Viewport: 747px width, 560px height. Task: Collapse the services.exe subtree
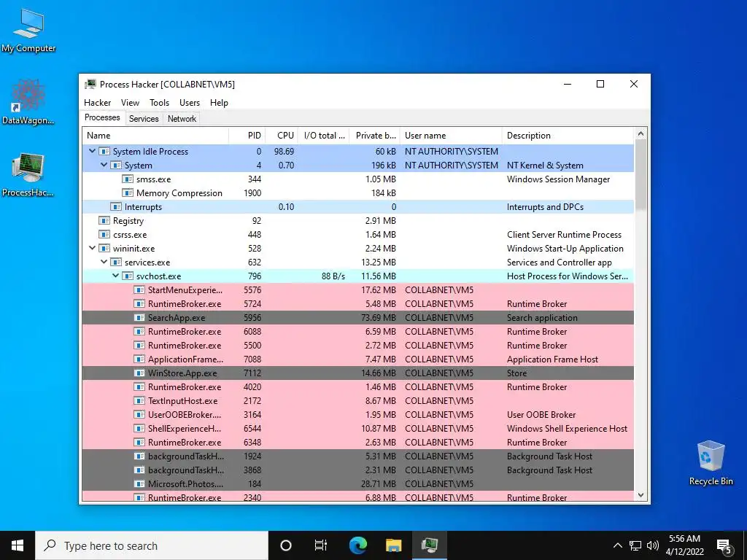(104, 262)
